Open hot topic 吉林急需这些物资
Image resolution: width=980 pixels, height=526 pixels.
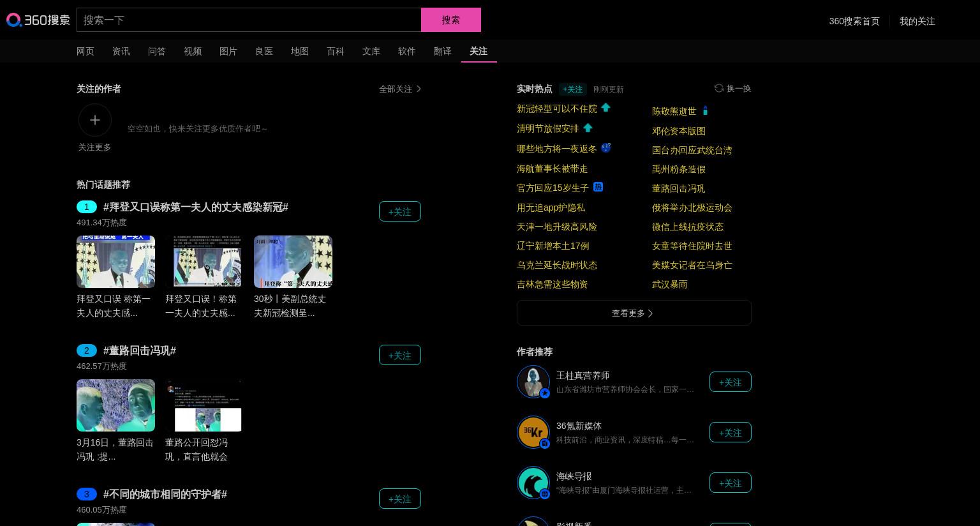(x=553, y=284)
